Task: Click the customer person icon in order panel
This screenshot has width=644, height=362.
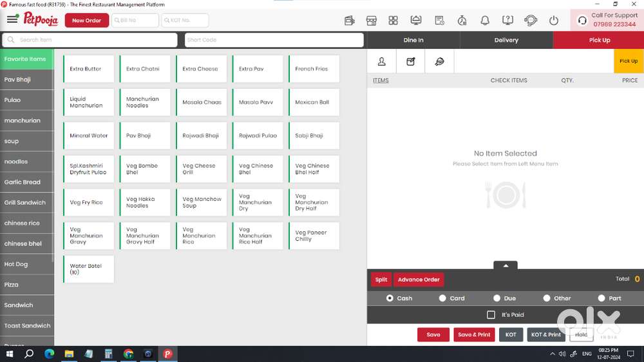Action: click(382, 61)
